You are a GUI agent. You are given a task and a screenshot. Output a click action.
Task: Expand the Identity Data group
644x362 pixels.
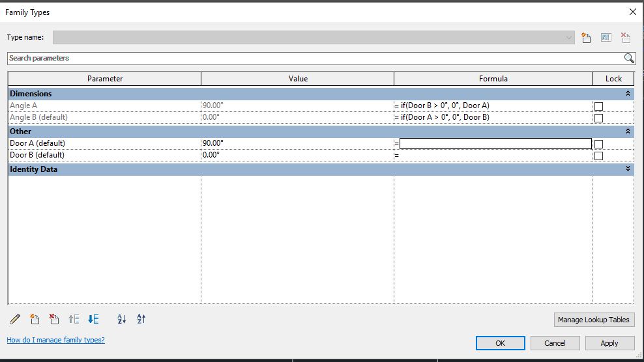pyautogui.click(x=628, y=169)
